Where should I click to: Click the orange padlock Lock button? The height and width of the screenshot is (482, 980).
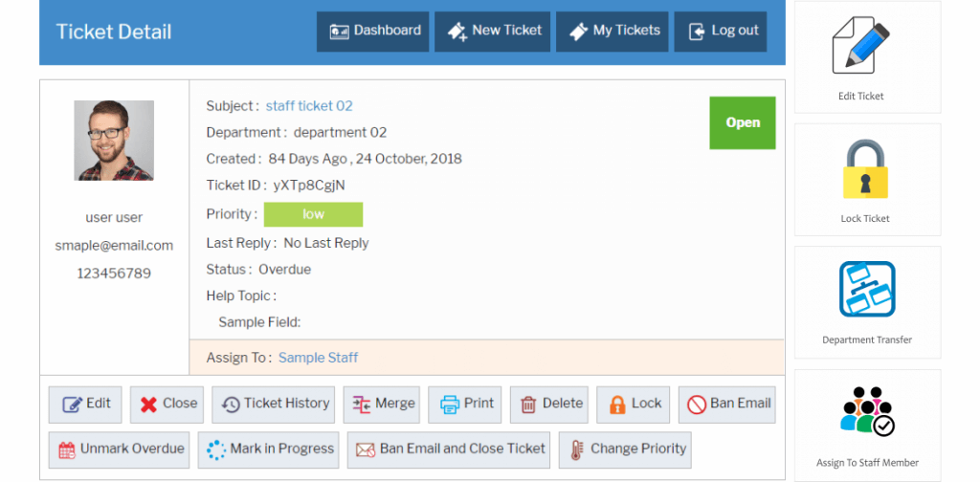pyautogui.click(x=634, y=405)
